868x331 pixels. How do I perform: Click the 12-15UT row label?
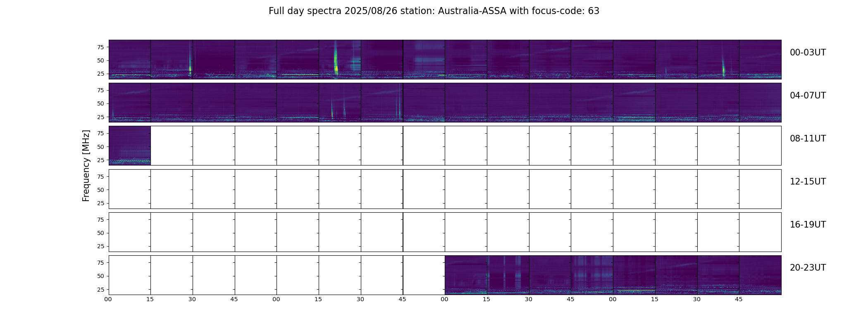(808, 182)
